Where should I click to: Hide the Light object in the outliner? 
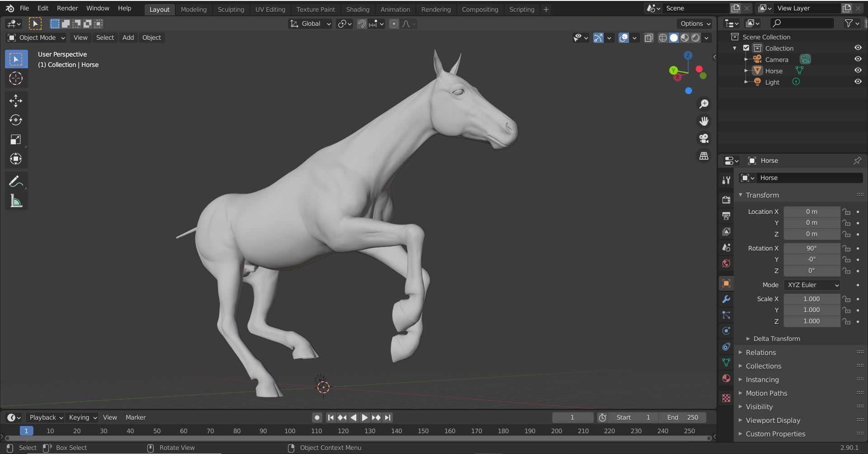click(858, 81)
